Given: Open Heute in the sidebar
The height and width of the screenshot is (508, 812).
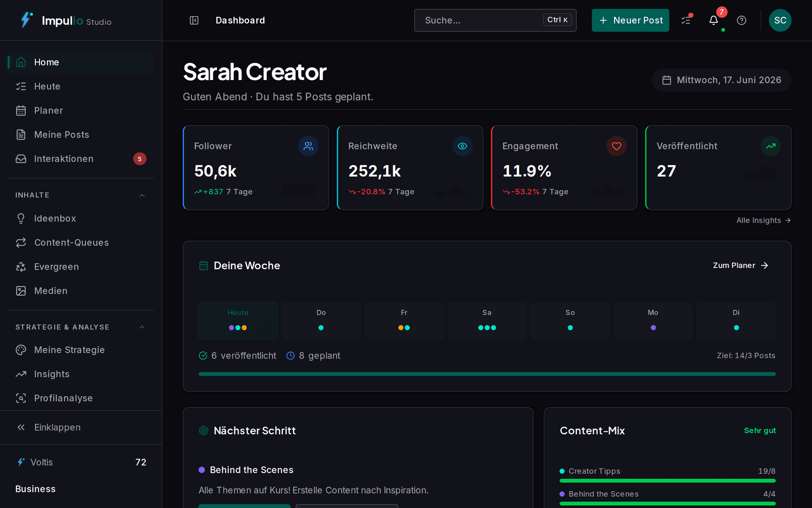Looking at the screenshot, I should point(81,86).
